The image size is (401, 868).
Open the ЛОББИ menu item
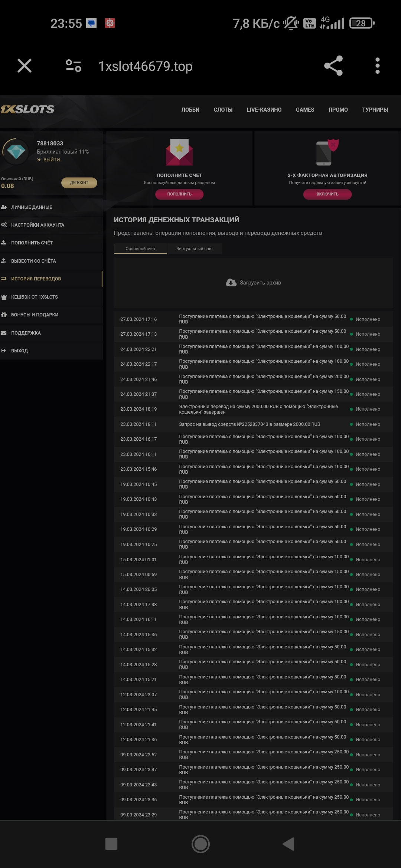190,110
